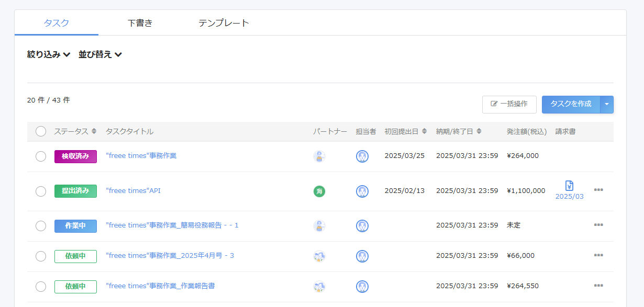Image resolution: width=644 pixels, height=307 pixels.
Task: Click 担当者 avatar in API row
Action: pos(362,191)
